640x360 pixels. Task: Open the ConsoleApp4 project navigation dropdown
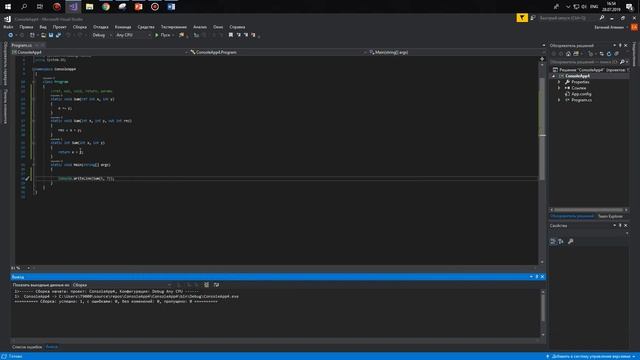[100, 52]
